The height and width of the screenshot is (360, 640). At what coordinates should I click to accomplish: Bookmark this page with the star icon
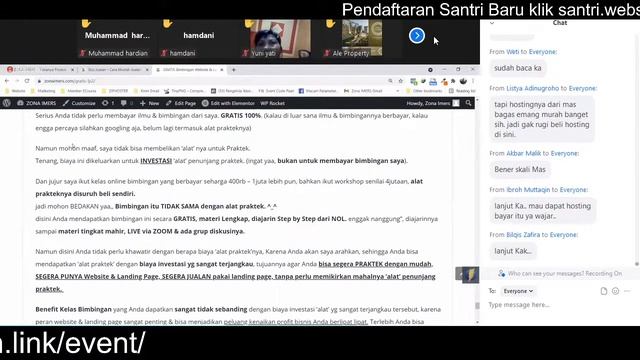[401, 81]
